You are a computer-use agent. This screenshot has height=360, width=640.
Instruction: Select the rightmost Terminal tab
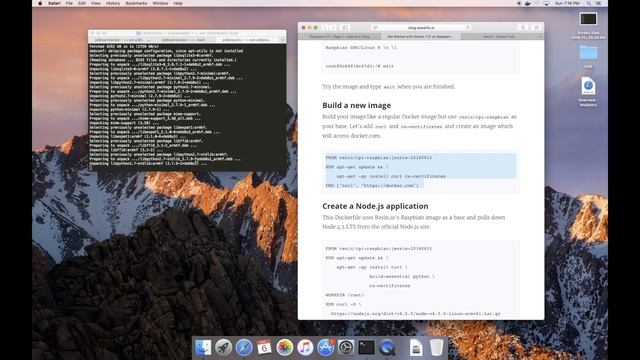(247, 40)
